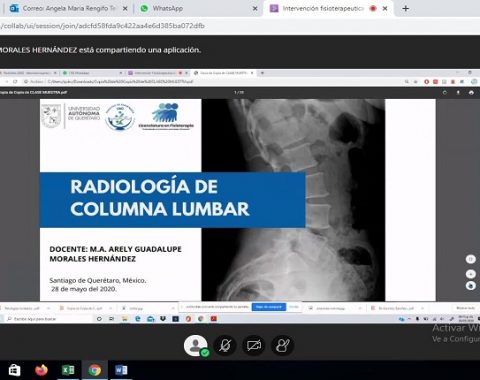This screenshot has height=380, width=480.
Task: Toggle the Collaborate camera sharing button
Action: [x=254, y=345]
